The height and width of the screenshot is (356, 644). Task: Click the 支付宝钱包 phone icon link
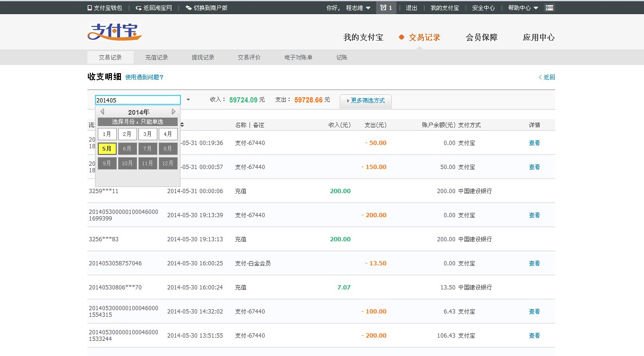105,8
